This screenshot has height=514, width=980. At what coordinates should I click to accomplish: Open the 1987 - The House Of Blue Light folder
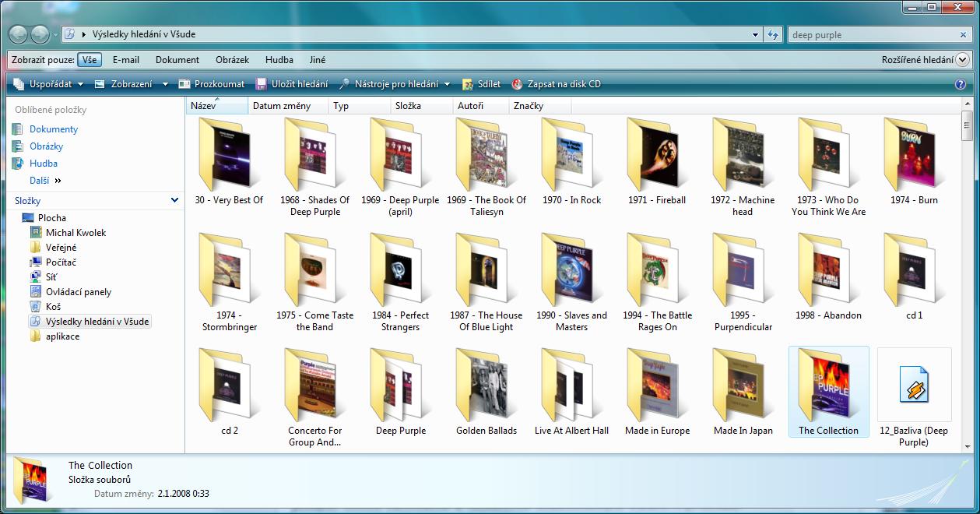point(486,283)
